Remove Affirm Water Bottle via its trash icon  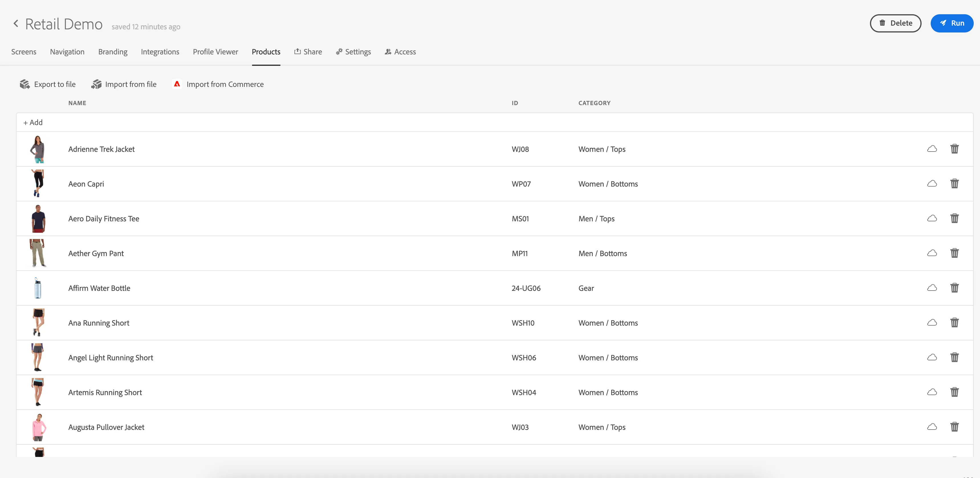(955, 288)
